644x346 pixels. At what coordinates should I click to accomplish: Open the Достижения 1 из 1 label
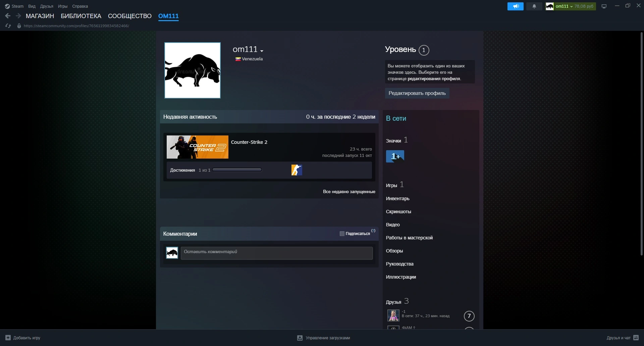(x=190, y=170)
